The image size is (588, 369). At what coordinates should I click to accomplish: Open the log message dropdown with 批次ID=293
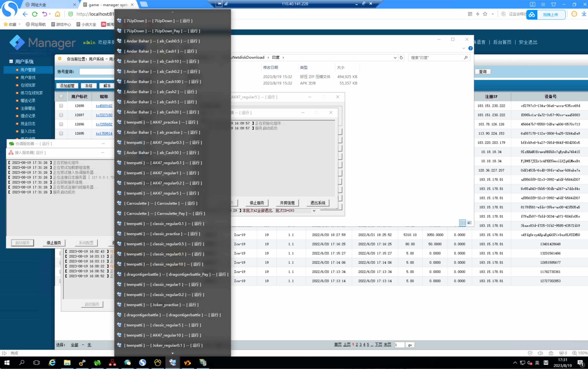pyautogui.click(x=314, y=211)
